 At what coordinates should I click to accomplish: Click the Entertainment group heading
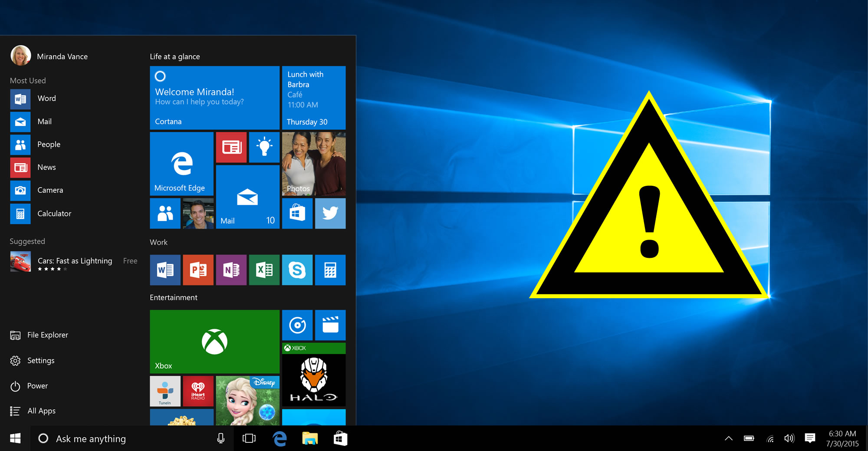(174, 297)
